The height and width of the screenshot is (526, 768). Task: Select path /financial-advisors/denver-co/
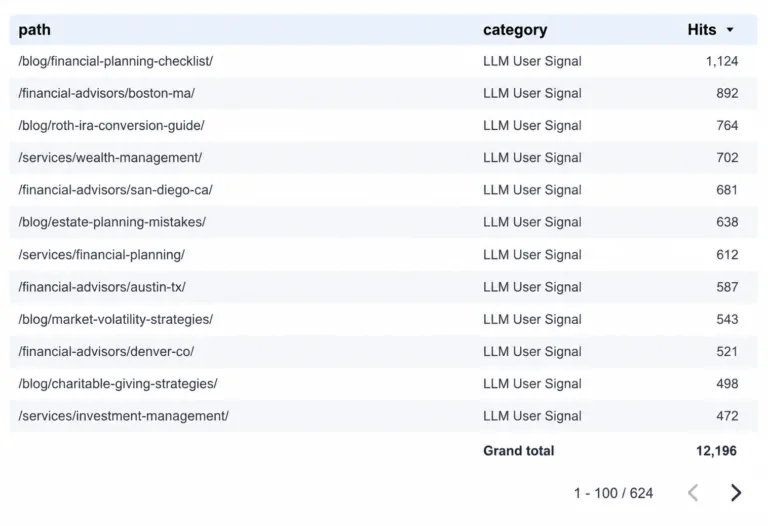click(x=106, y=352)
